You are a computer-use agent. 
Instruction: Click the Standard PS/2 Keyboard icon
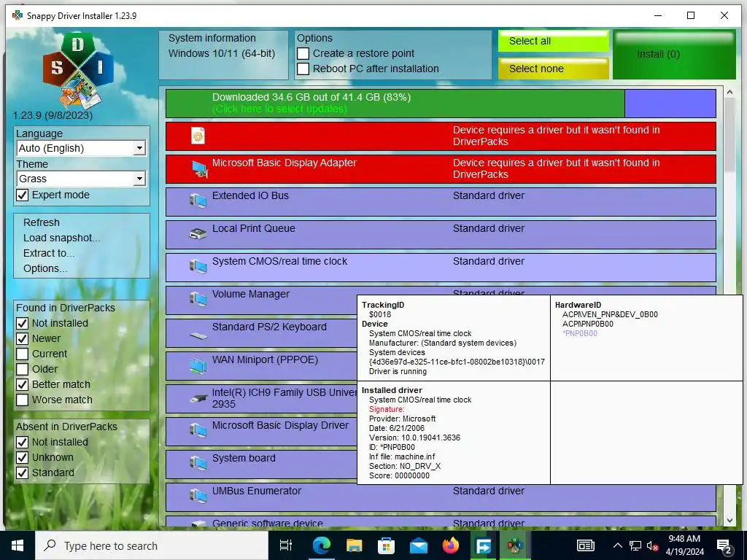pos(198,335)
